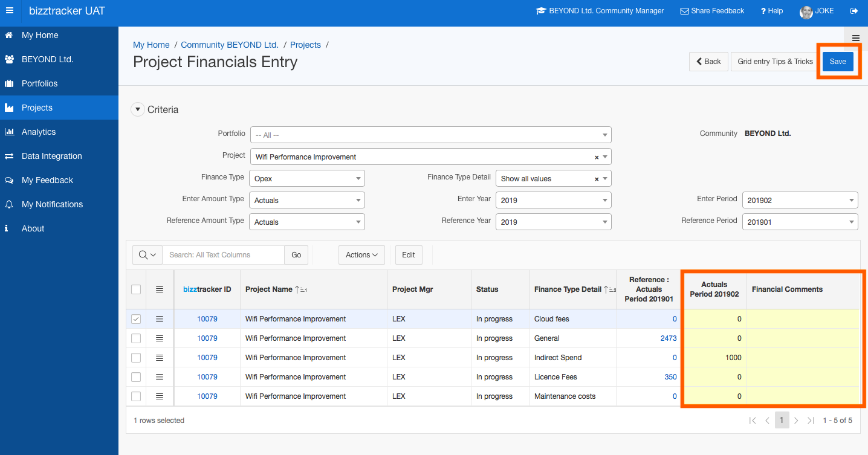Select Projects in sidebar

click(59, 108)
